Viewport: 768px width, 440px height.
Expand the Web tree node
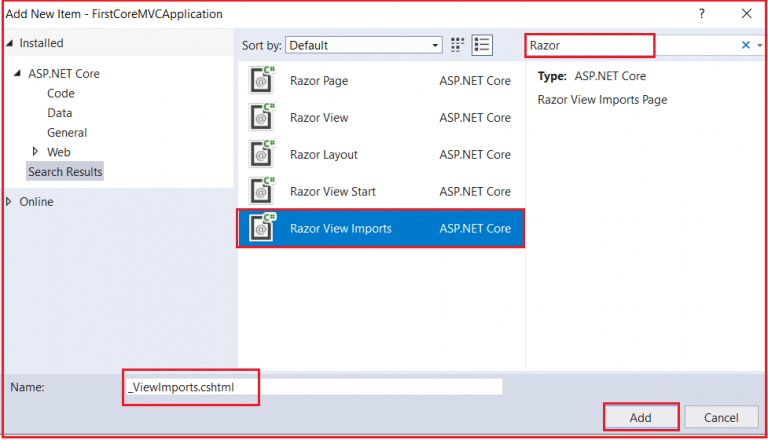pyautogui.click(x=36, y=152)
